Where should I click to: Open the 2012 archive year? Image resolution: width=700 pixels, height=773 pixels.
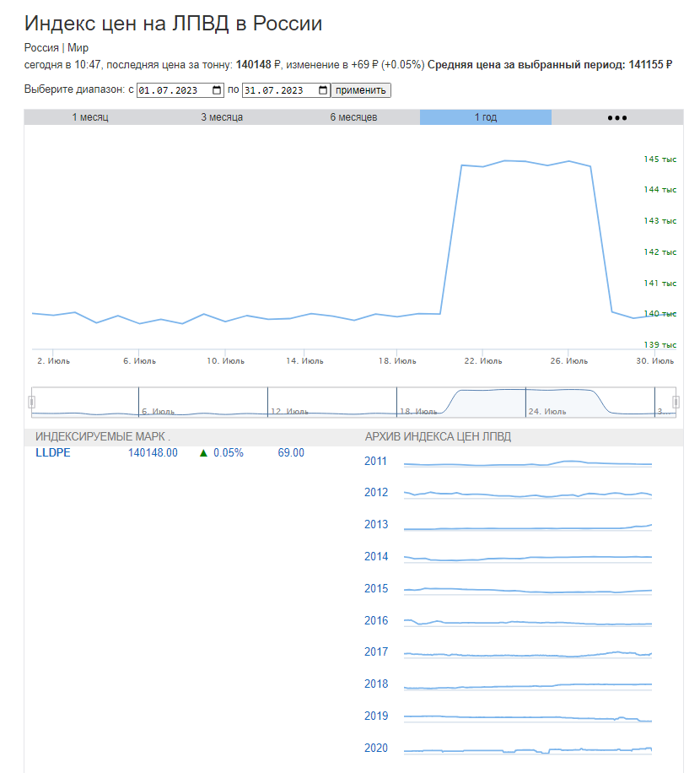pos(376,492)
